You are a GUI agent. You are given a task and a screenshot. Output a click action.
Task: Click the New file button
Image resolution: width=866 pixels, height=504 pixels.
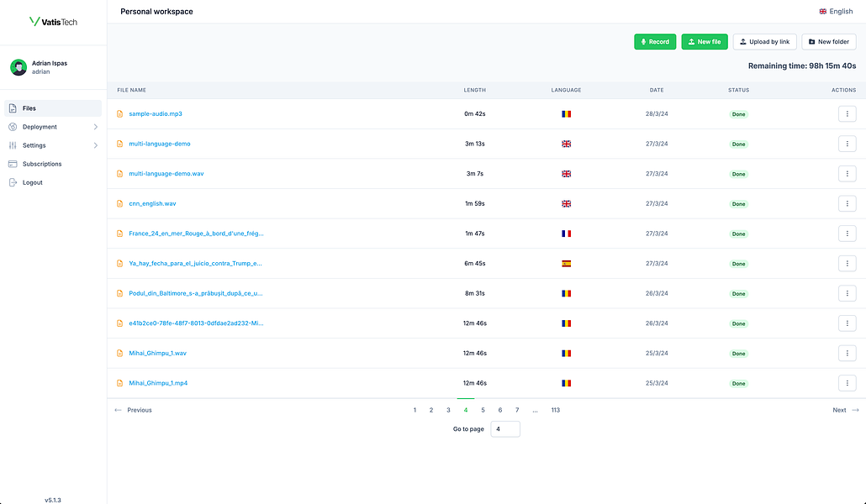[x=705, y=41]
